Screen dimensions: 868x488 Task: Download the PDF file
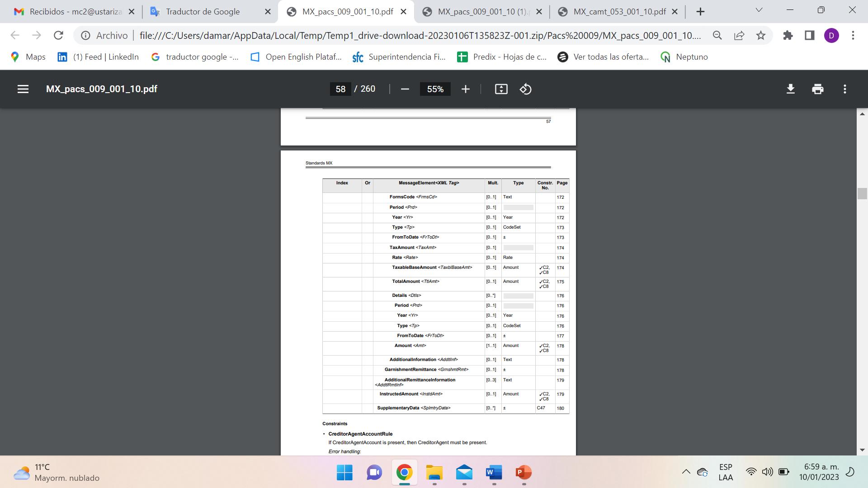pos(790,89)
